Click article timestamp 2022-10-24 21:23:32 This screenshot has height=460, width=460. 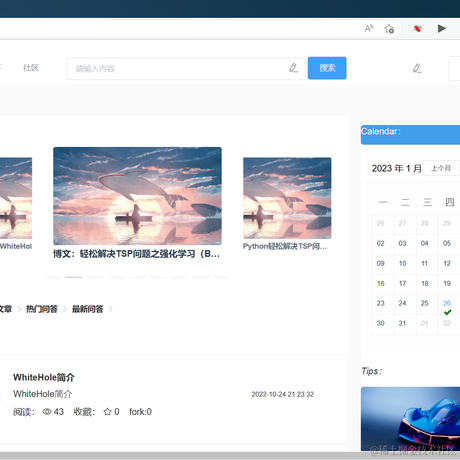click(283, 394)
